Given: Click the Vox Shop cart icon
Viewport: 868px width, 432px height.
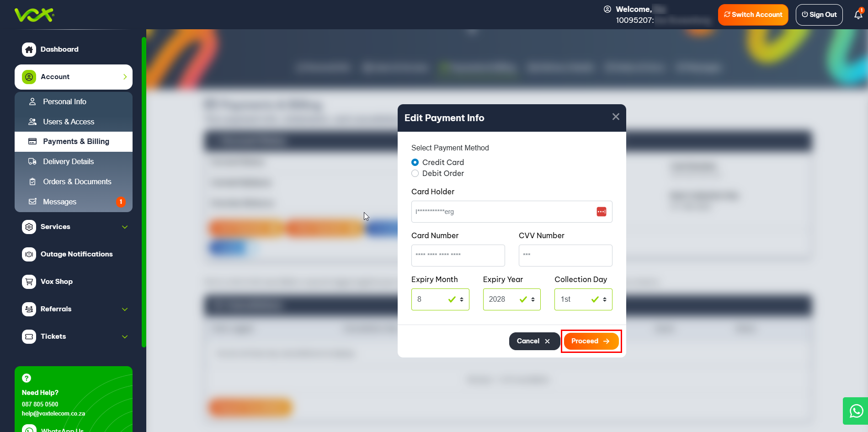Looking at the screenshot, I should tap(29, 282).
